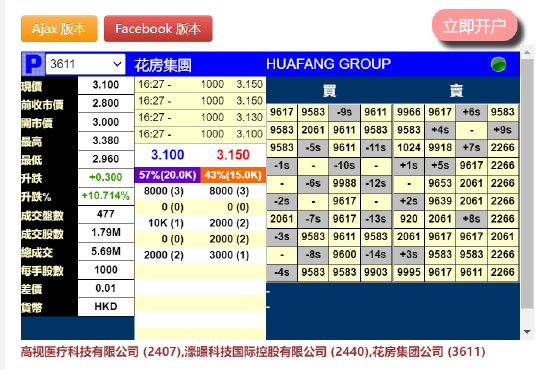Click the green status indicator light
Screen dimensions: 550x370
(498, 64)
